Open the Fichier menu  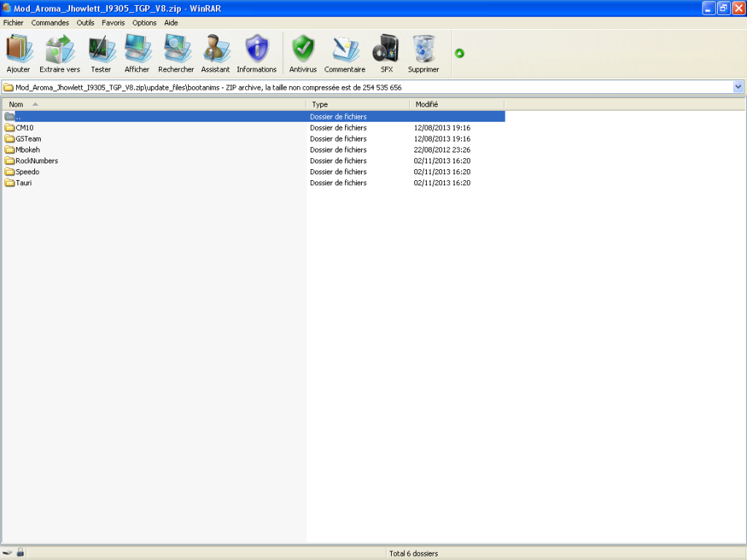(13, 23)
